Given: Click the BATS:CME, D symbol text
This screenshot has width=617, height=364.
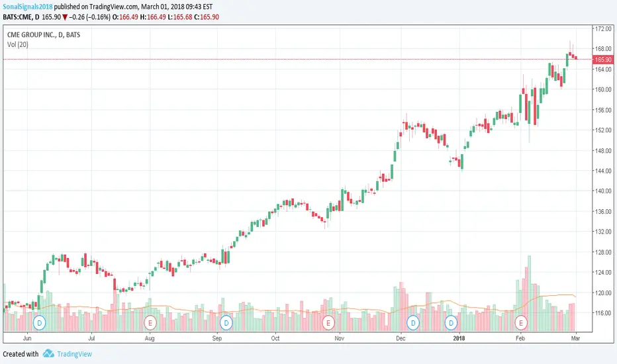Looking at the screenshot, I should (21, 17).
